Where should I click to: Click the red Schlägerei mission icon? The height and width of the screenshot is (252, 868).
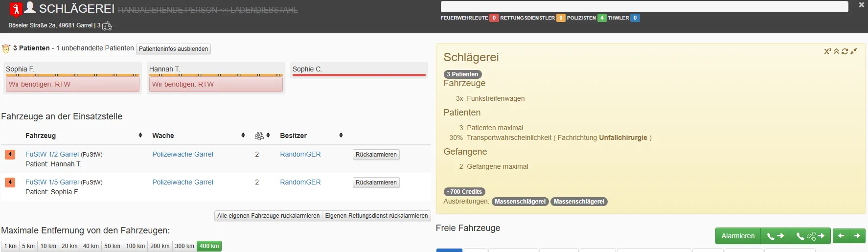click(x=16, y=9)
